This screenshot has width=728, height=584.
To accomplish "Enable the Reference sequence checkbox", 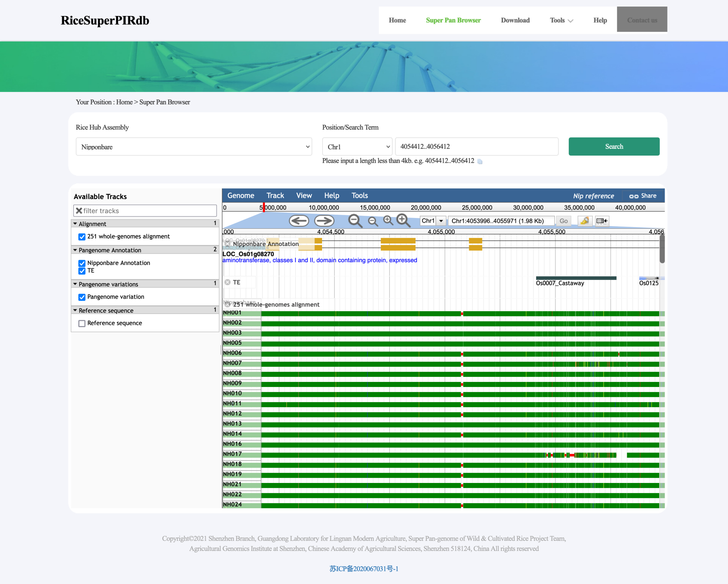I will (82, 324).
